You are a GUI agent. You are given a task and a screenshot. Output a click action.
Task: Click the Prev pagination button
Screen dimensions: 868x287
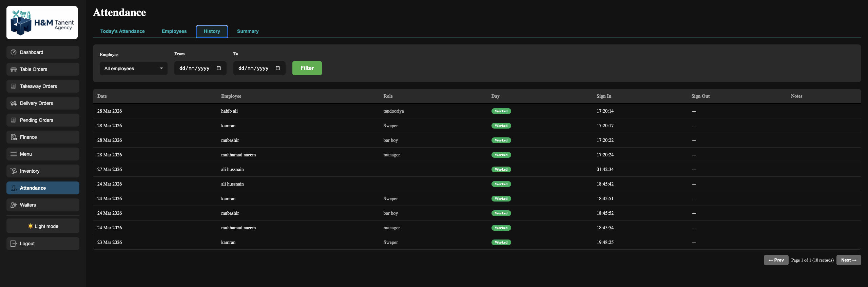(776, 260)
